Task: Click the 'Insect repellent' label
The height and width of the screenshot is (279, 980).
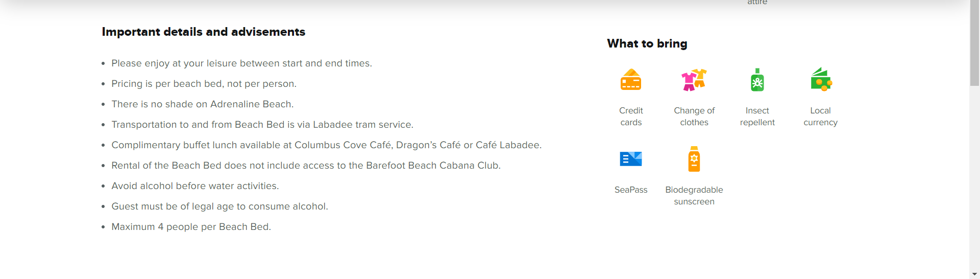Action: point(757,117)
